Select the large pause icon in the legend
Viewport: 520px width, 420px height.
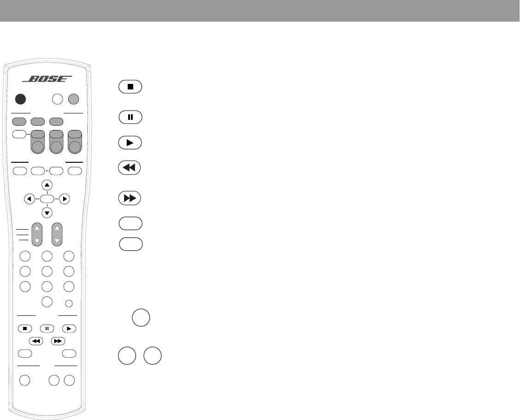coord(130,117)
